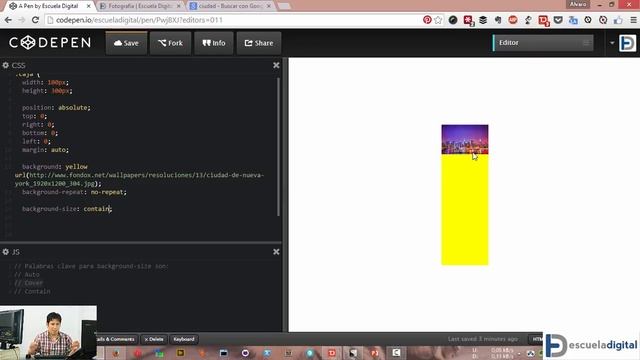Image resolution: width=640 pixels, height=360 pixels.
Task: Expand the user menu arrow beside avatar
Action: coord(612,42)
